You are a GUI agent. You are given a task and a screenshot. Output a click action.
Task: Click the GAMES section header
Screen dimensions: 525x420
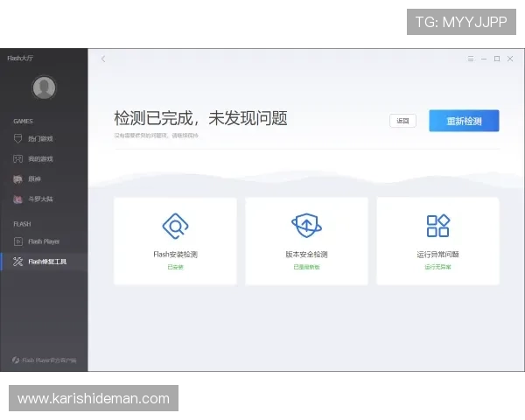pyautogui.click(x=23, y=121)
